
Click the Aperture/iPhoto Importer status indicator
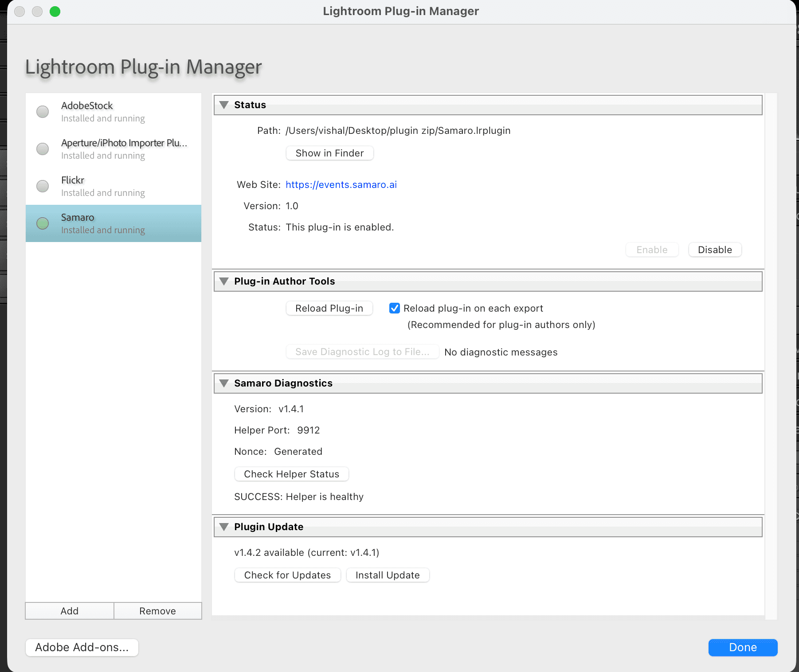click(43, 149)
